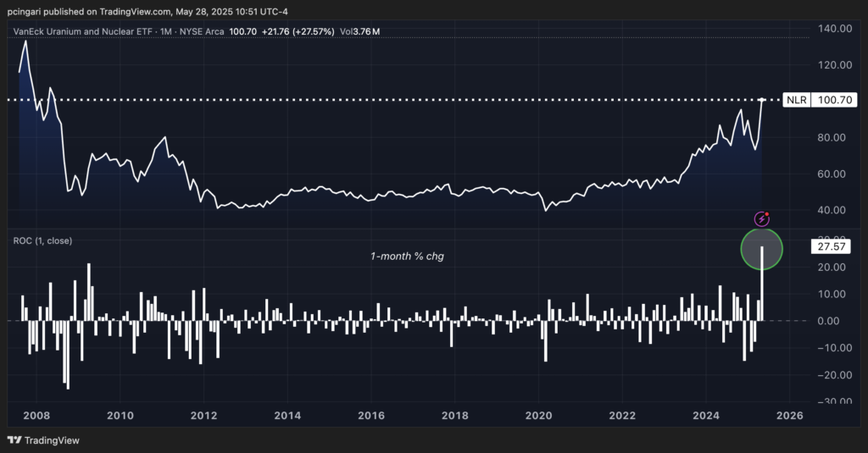This screenshot has width=868, height=453.
Task: Click the 120.00 price axis label
Action: click(835, 64)
